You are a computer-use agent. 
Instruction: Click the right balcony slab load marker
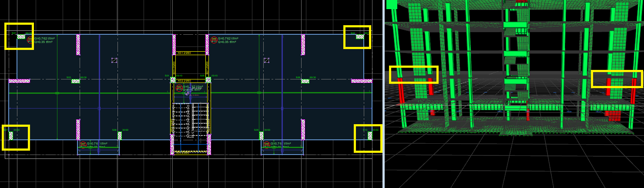(x=266, y=144)
